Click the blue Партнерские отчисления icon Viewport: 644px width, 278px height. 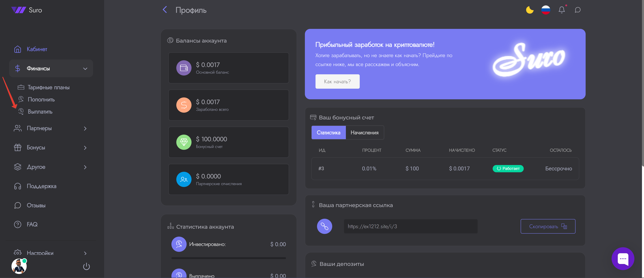coord(184,179)
